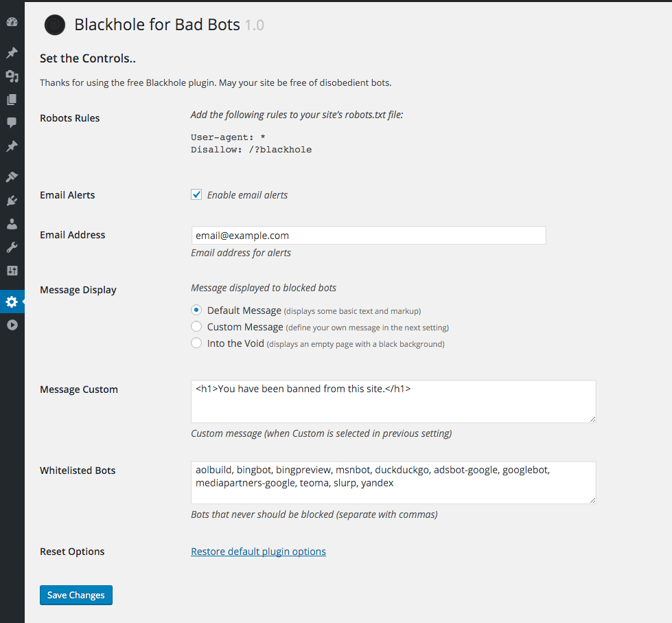Open Plugins using the plug icon
The width and height of the screenshot is (672, 623).
click(x=12, y=201)
